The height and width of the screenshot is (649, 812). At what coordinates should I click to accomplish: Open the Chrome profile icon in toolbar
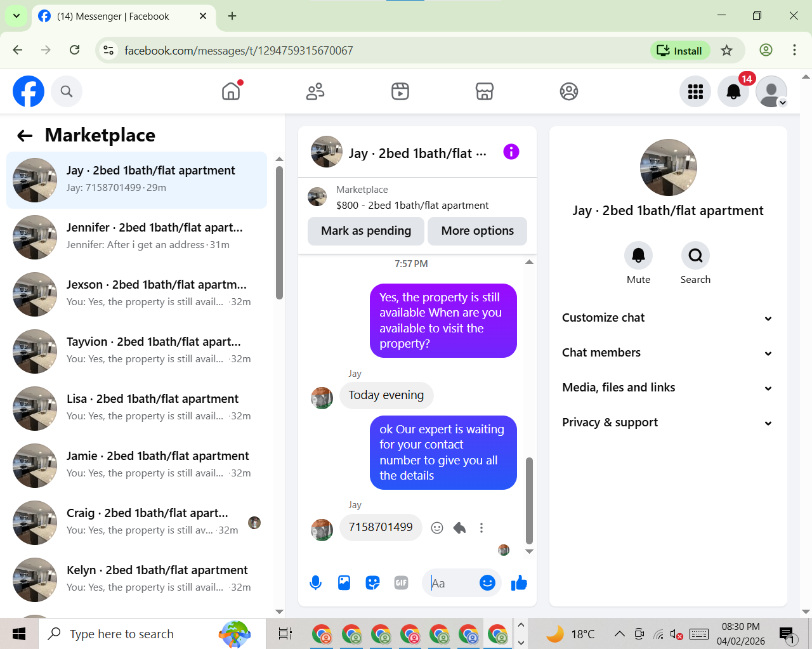pyautogui.click(x=766, y=50)
